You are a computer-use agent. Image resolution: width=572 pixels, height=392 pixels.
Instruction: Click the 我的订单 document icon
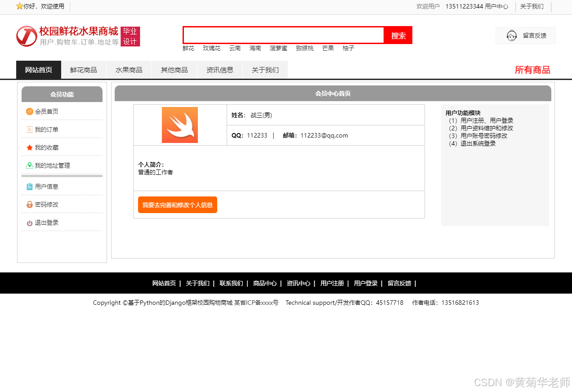pos(30,129)
